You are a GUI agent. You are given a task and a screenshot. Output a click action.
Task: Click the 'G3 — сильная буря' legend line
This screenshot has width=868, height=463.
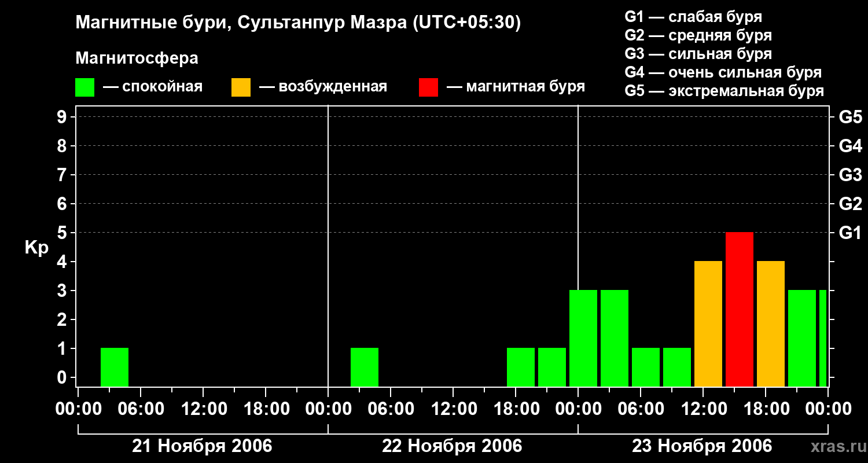698,54
